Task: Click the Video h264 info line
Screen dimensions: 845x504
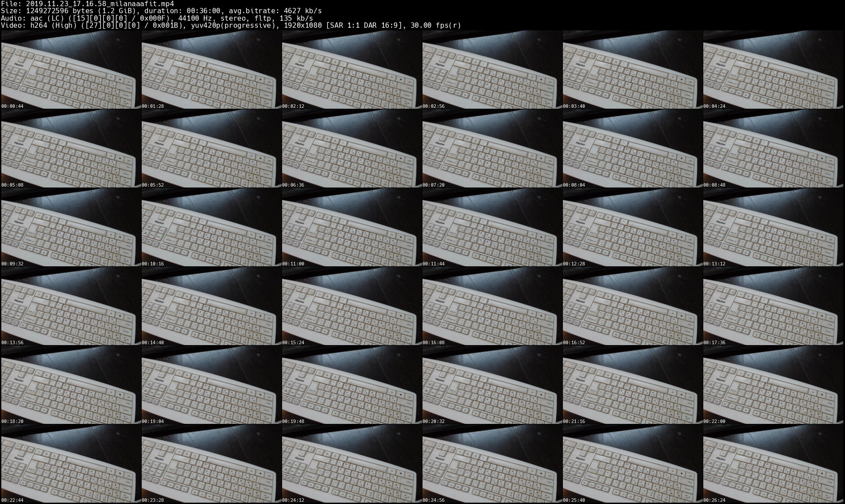Action: click(231, 26)
